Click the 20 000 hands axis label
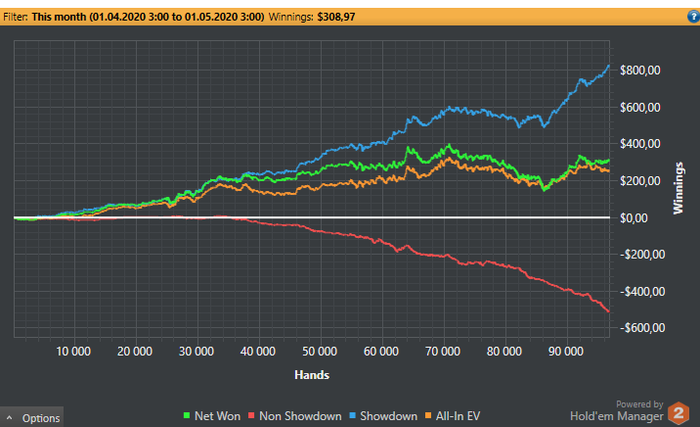Viewport: 700px width, 427px height. click(x=135, y=352)
